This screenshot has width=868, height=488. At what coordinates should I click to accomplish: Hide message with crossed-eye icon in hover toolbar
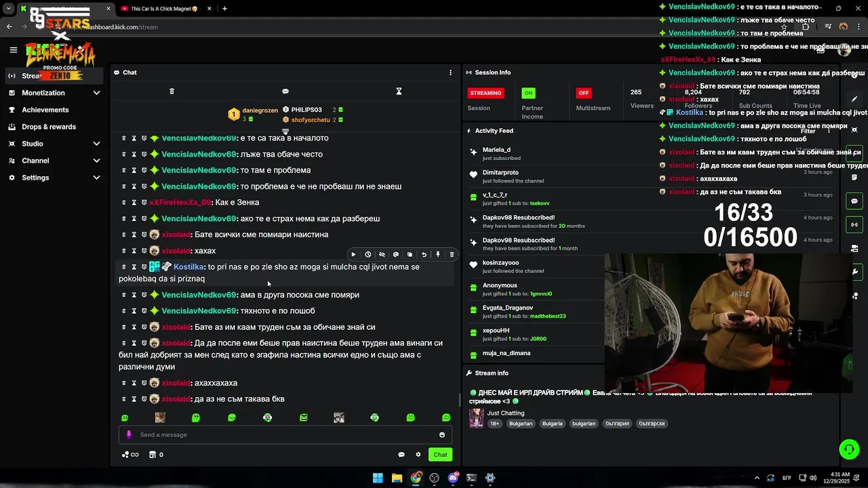(x=382, y=255)
